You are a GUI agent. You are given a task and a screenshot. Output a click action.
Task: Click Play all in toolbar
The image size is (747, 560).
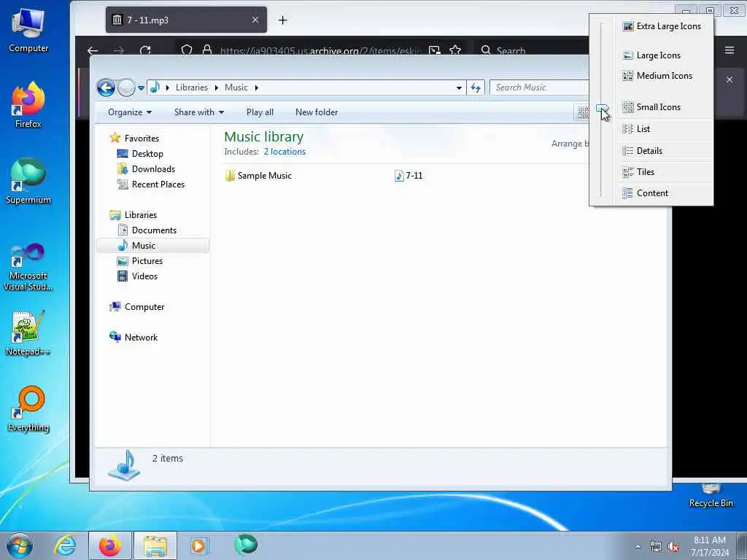260,112
